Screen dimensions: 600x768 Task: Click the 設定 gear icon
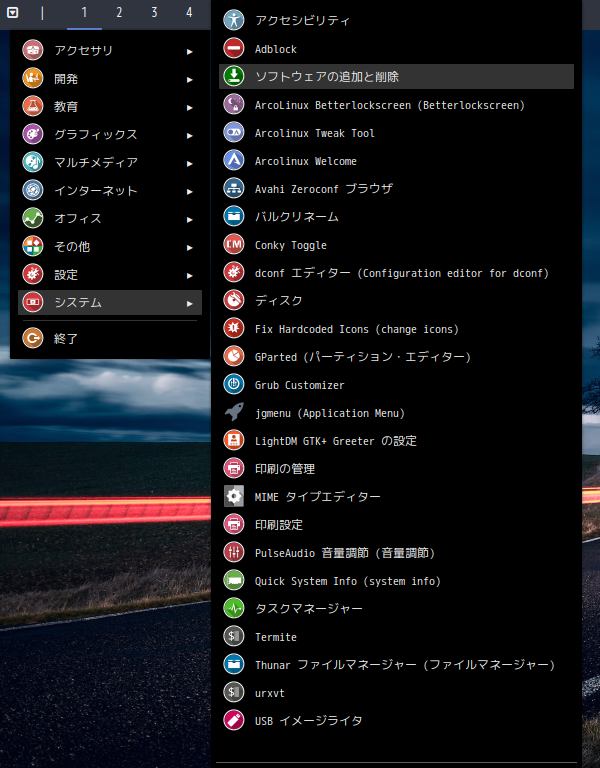click(x=33, y=274)
